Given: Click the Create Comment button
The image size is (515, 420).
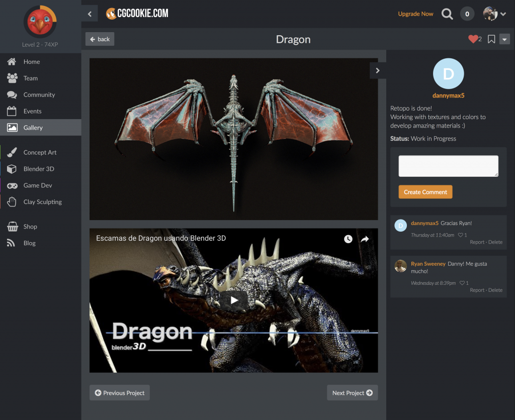Looking at the screenshot, I should click(425, 192).
